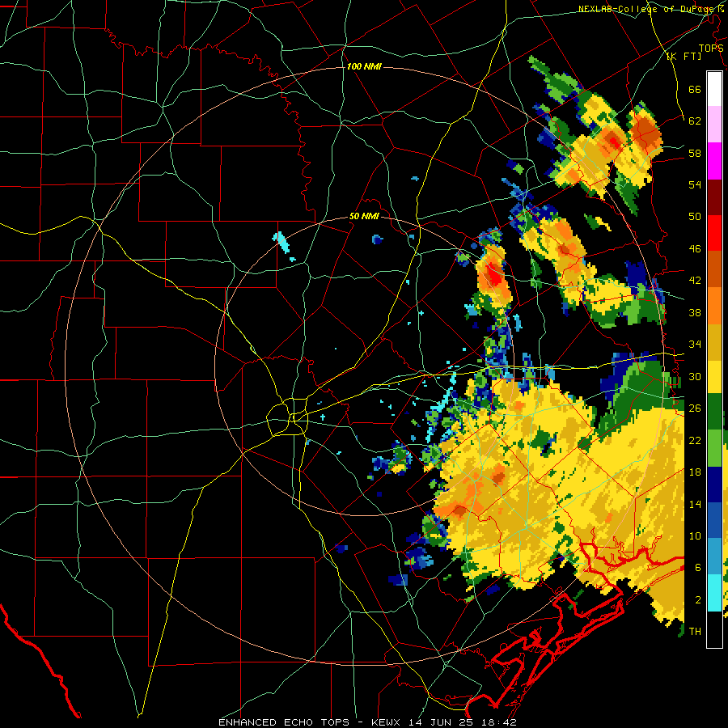
Task: Click the '30' legend value
Action: pyautogui.click(x=695, y=376)
